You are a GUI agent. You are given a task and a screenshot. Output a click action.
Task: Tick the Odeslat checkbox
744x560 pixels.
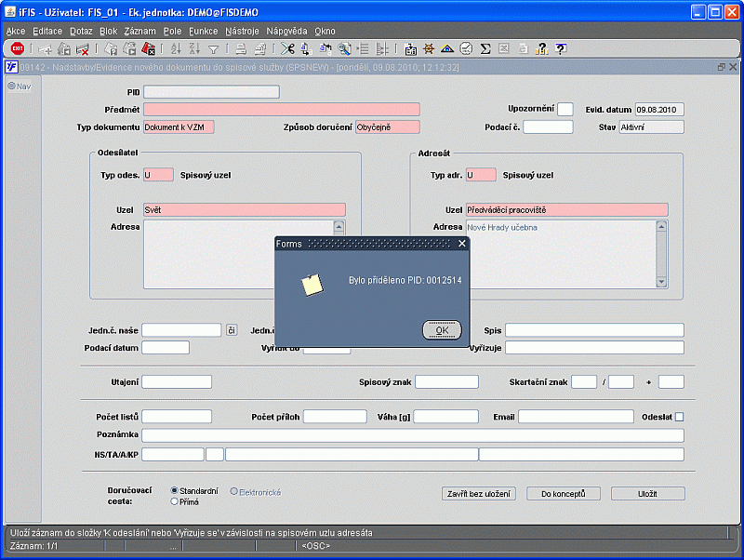[x=680, y=417]
